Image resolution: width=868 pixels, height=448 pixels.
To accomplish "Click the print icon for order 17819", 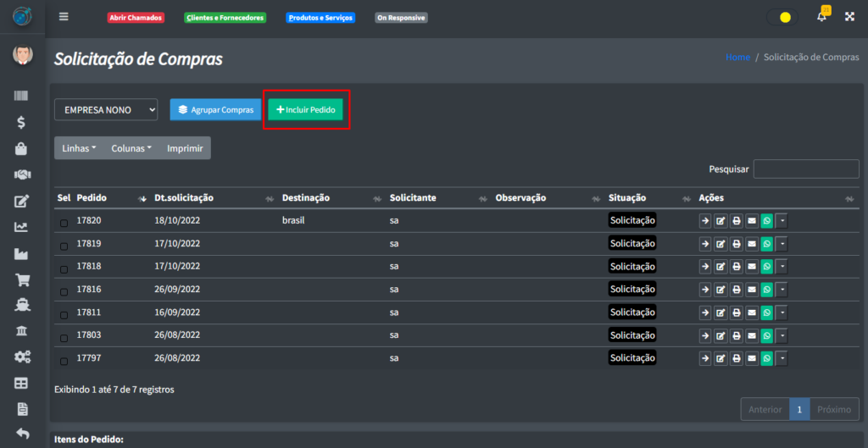I will coord(736,244).
